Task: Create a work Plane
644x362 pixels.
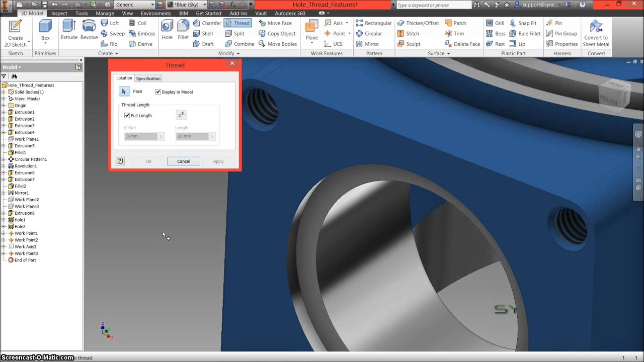Action: point(312,30)
